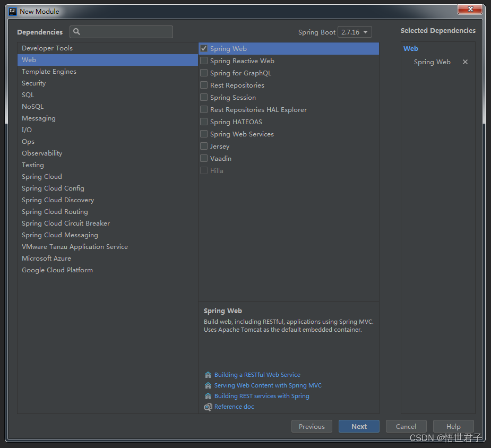Open Serving Web Content with Spring MVC link
The width and height of the screenshot is (491, 448).
(268, 385)
